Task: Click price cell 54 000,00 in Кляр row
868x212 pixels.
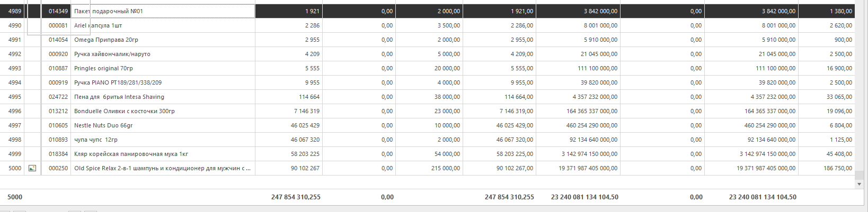Action: click(447, 154)
